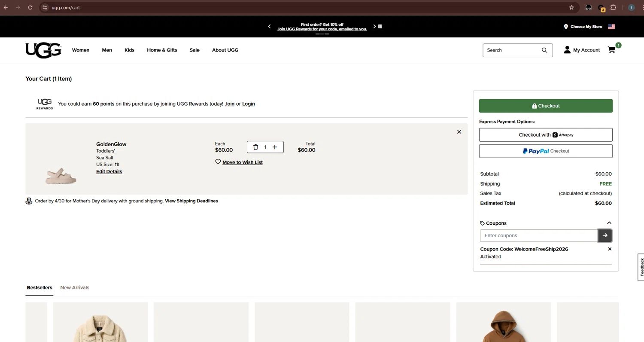The height and width of the screenshot is (342, 644).
Task: Click the UGG logo
Action: pos(43,50)
